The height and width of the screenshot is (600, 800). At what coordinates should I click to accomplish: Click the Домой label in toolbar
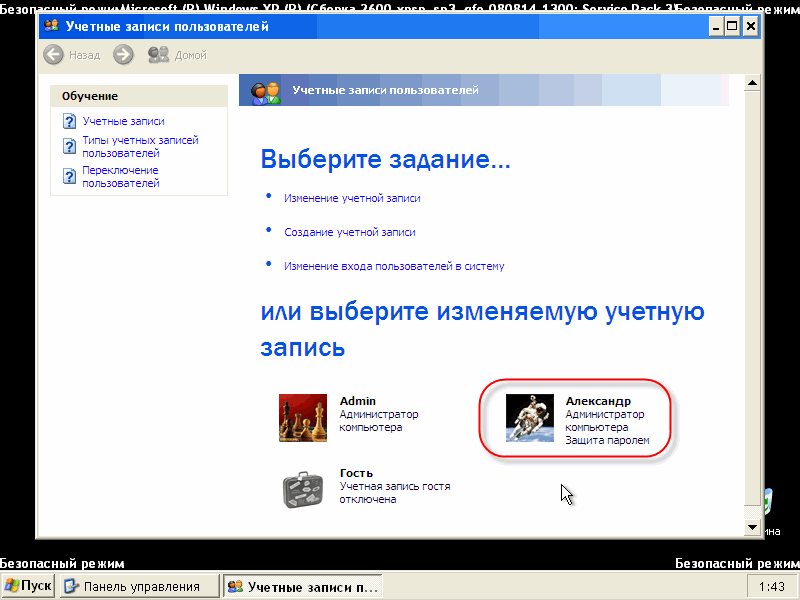pyautogui.click(x=191, y=55)
